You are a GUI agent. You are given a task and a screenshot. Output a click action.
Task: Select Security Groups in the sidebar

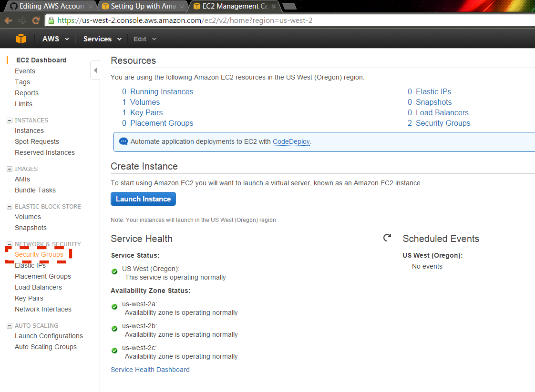pos(39,255)
